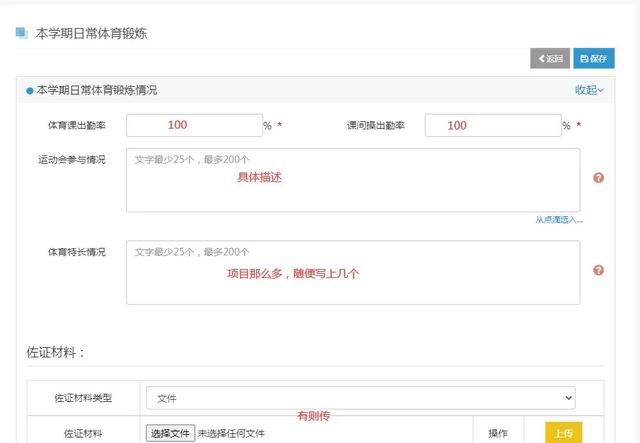
Task: Click the 体育课出勤率 input field
Action: click(x=194, y=125)
